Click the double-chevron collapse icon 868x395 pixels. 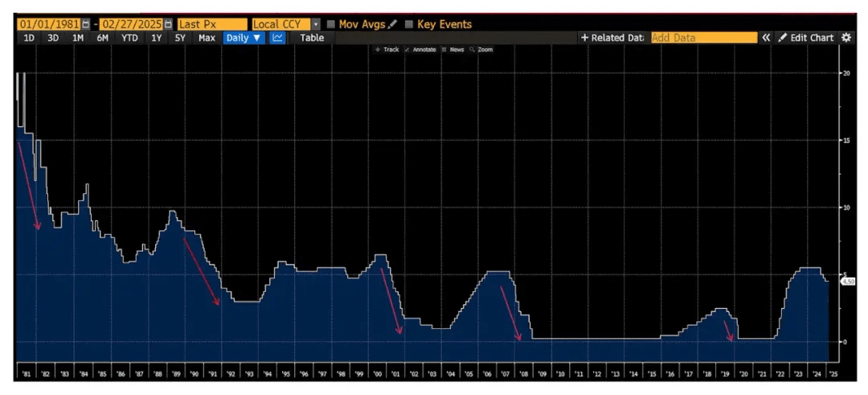click(766, 38)
